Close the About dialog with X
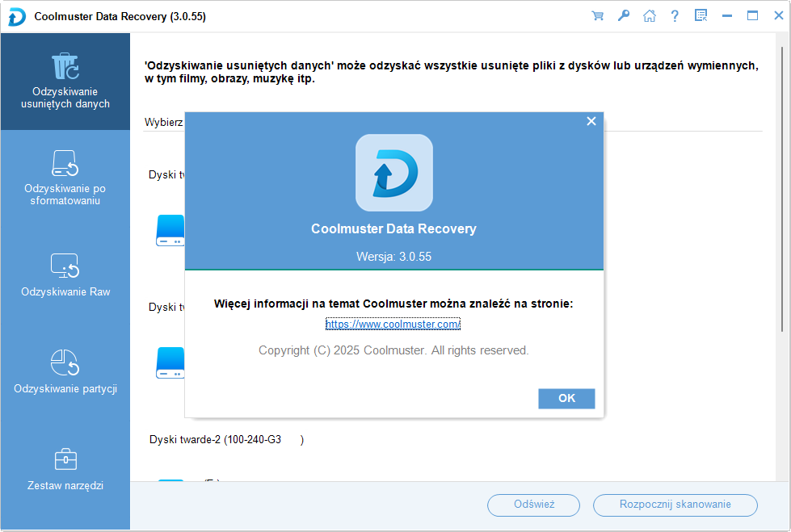Image resolution: width=791 pixels, height=532 pixels. tap(591, 121)
